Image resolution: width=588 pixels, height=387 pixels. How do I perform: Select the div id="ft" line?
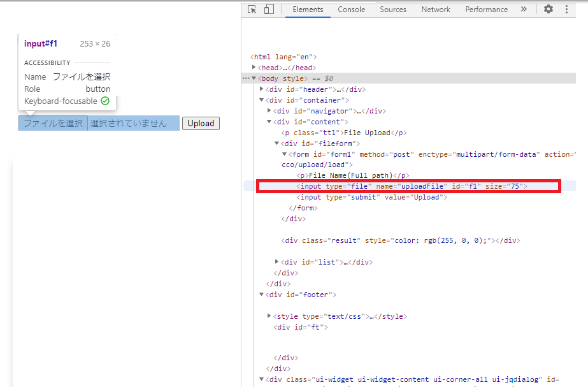pyautogui.click(x=301, y=327)
